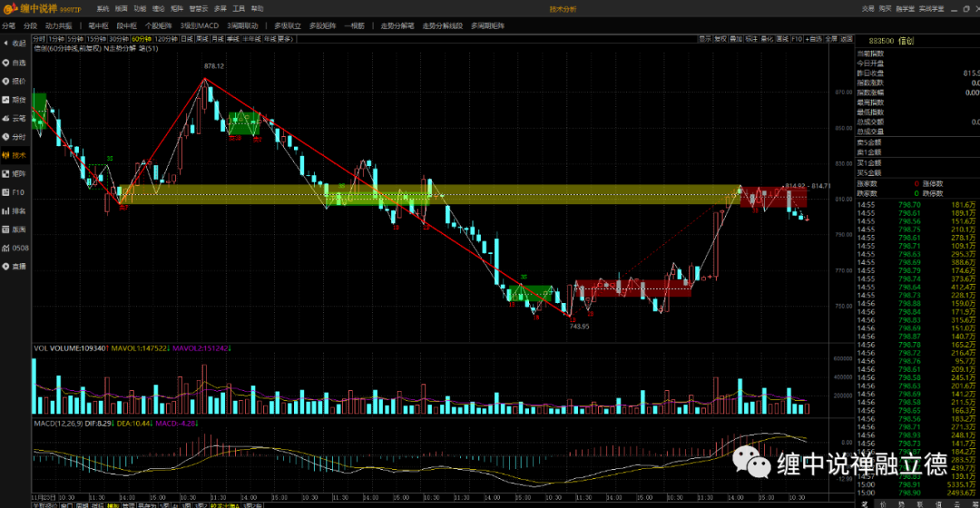Click the 购买 link at top right
980x508 pixels.
pyautogui.click(x=885, y=9)
